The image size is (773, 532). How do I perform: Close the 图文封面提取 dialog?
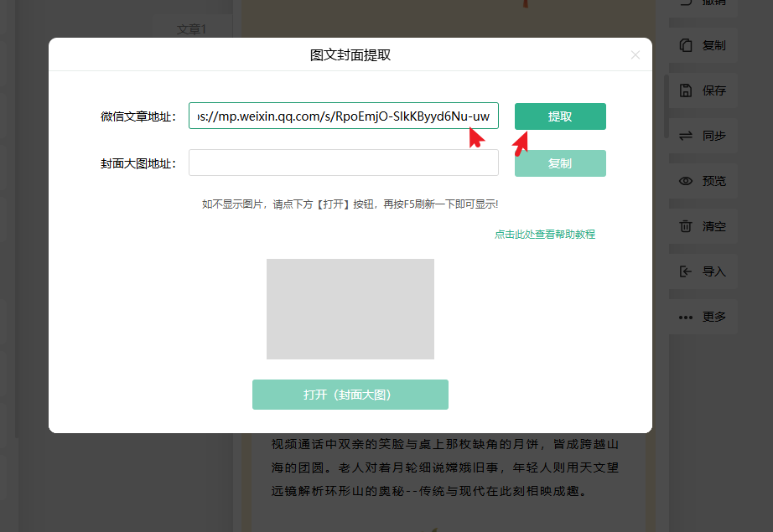[635, 55]
